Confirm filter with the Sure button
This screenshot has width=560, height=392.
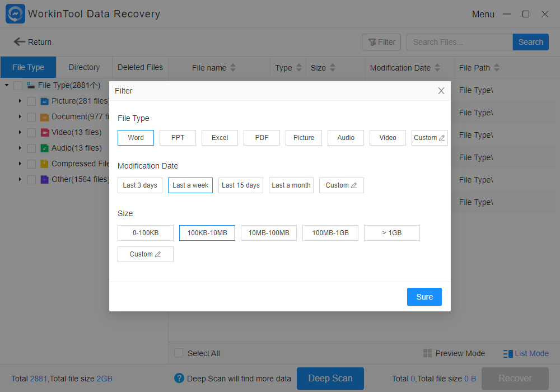424,297
